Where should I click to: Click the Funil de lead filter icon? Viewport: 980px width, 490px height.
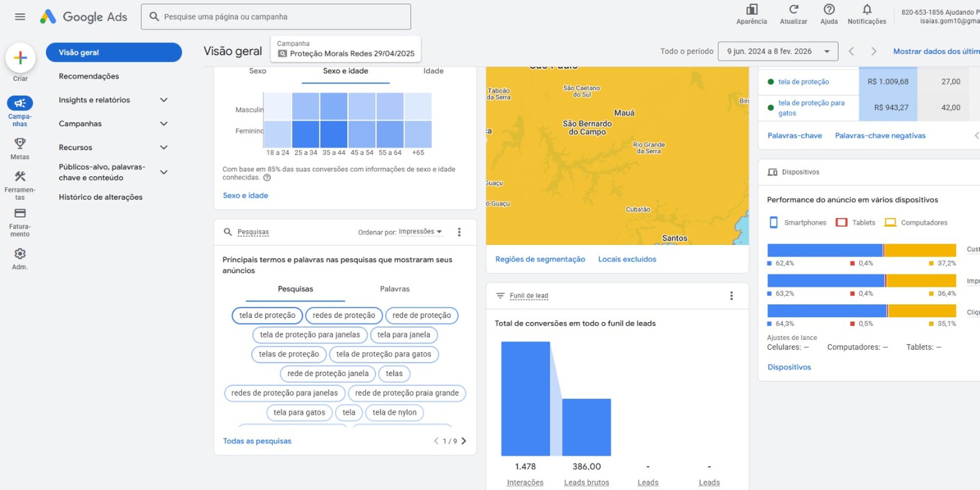pos(500,296)
